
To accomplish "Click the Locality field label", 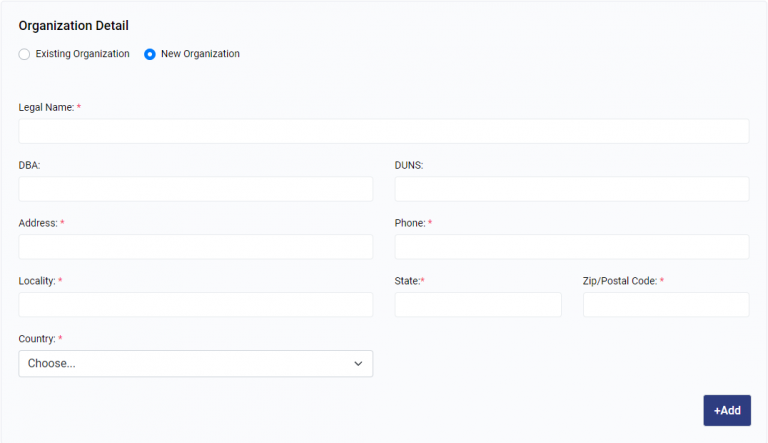I will point(36,281).
